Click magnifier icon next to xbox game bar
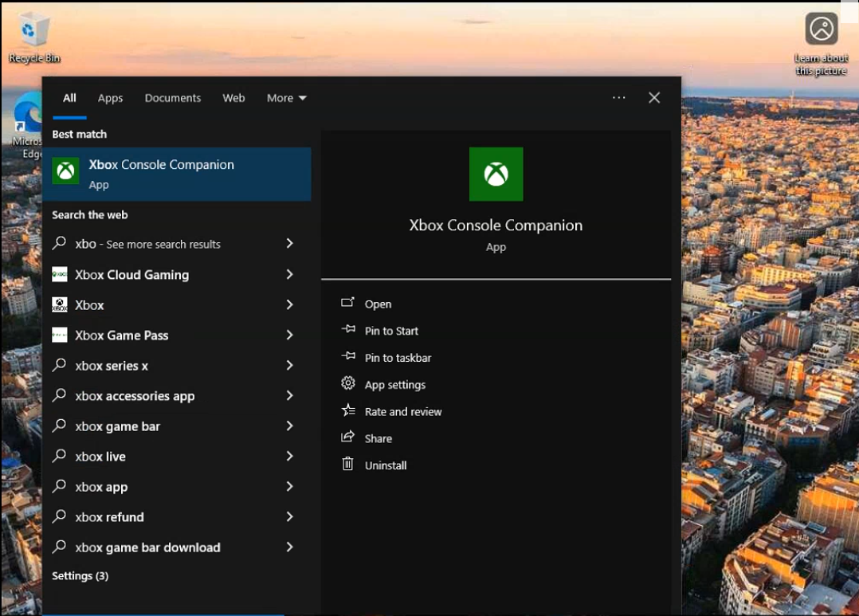 coord(59,426)
